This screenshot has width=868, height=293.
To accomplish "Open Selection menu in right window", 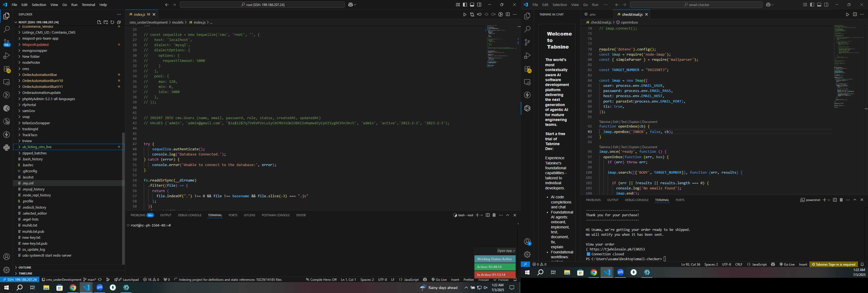I will coord(560,5).
